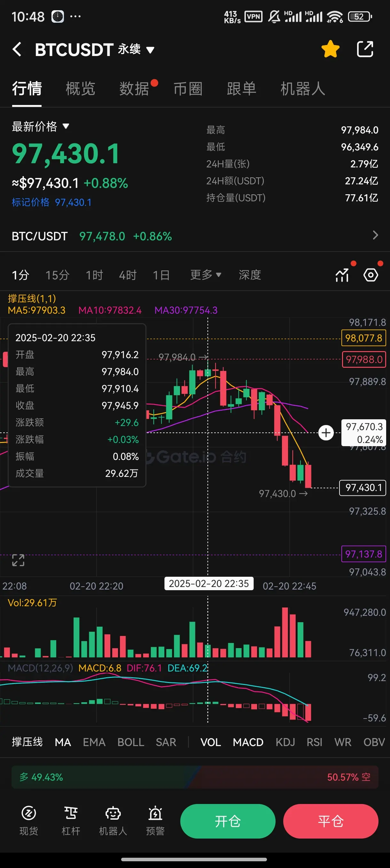
Task: Open 机器人 bot icon in bottom bar
Action: click(113, 821)
